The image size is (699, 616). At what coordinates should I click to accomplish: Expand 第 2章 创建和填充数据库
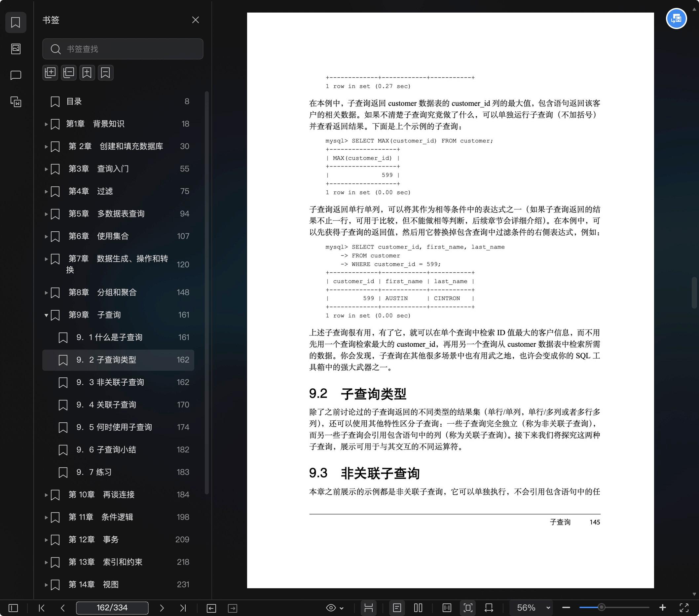[x=46, y=146]
